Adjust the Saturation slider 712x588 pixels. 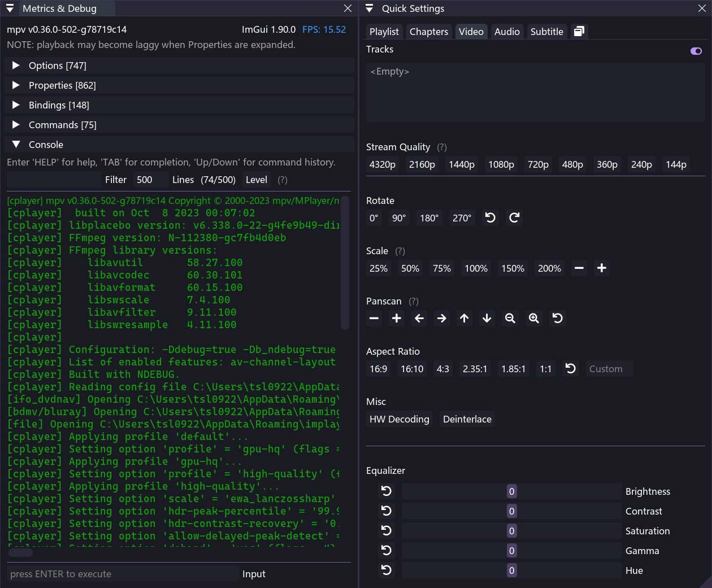coord(511,531)
